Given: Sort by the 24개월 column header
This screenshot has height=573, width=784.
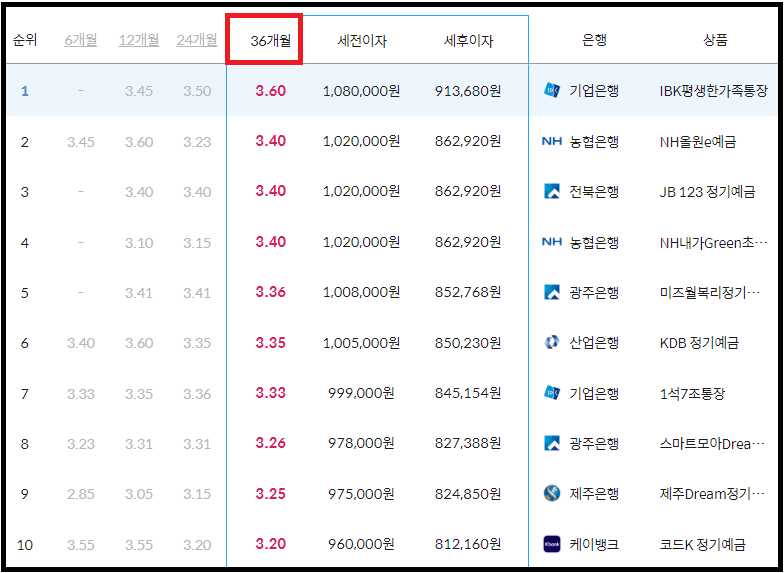Looking at the screenshot, I should tap(196, 40).
